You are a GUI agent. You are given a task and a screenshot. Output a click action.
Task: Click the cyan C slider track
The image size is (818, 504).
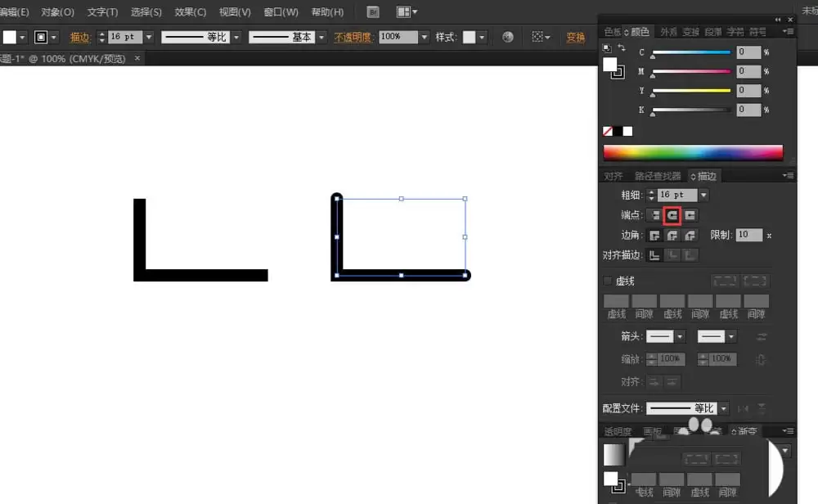click(691, 52)
